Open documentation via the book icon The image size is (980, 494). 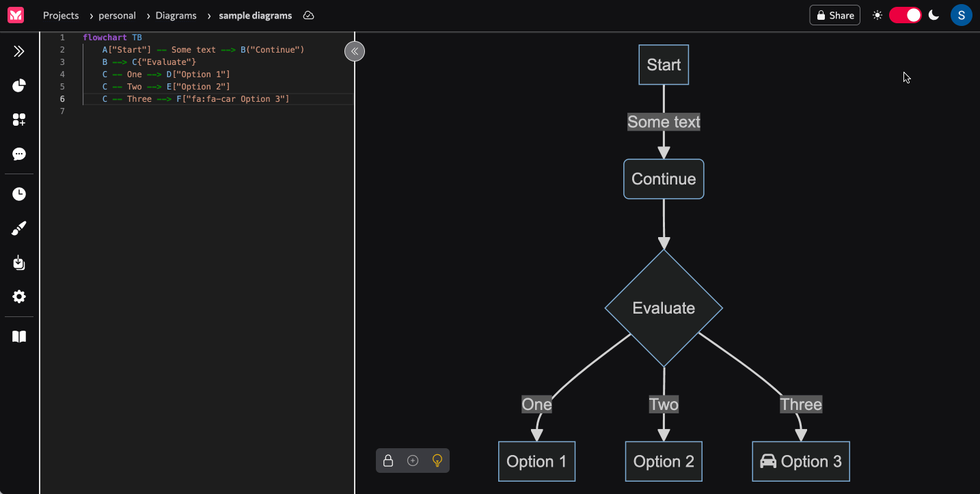(18, 336)
